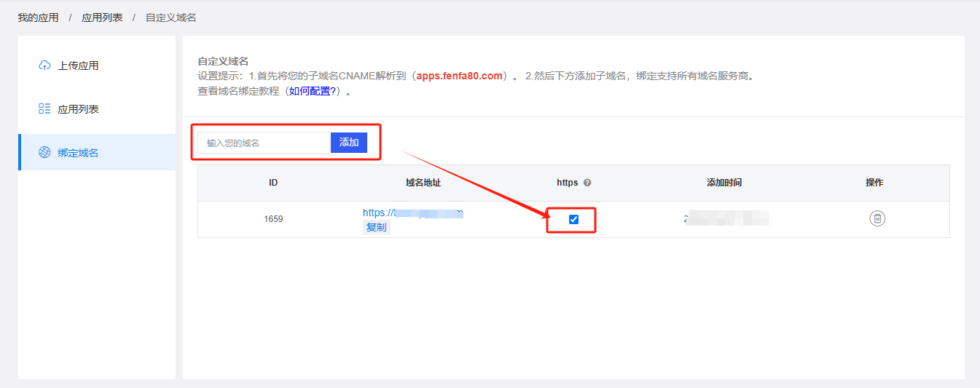This screenshot has width=980, height=388.
Task: Click the 添加 button
Action: 349,143
